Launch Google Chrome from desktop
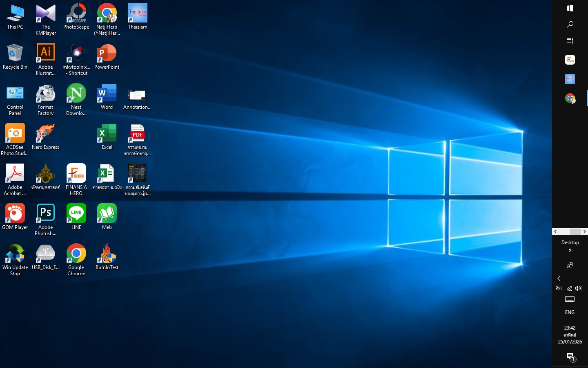The width and height of the screenshot is (588, 368). click(76, 260)
